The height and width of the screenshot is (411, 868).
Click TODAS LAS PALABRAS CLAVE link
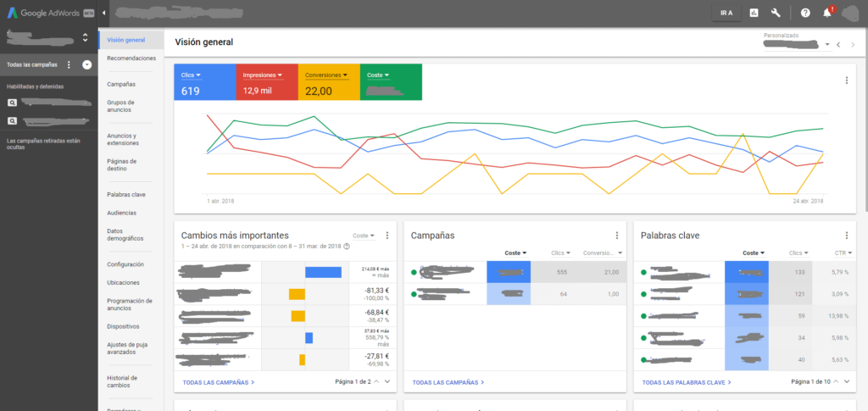(x=687, y=382)
